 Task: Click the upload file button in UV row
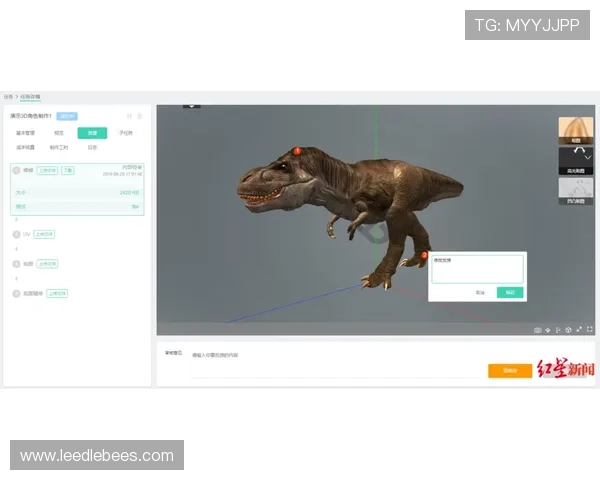tap(45, 234)
